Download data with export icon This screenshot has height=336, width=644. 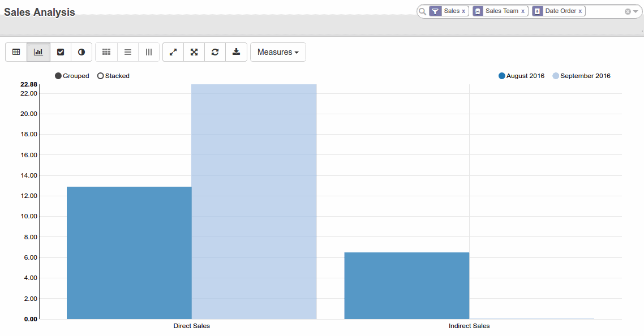tap(236, 52)
